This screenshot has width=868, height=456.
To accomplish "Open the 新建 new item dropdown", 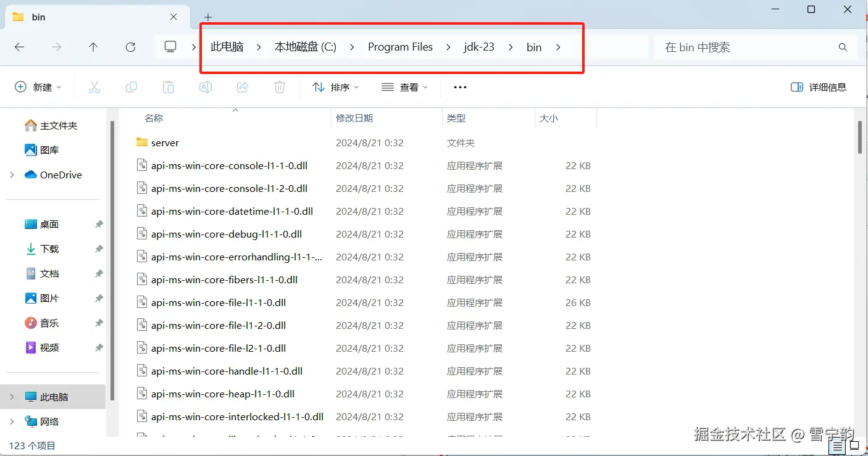I will [x=38, y=87].
